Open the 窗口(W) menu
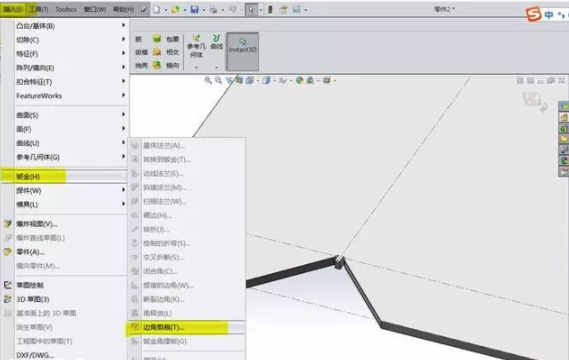569x360 pixels. coord(95,9)
